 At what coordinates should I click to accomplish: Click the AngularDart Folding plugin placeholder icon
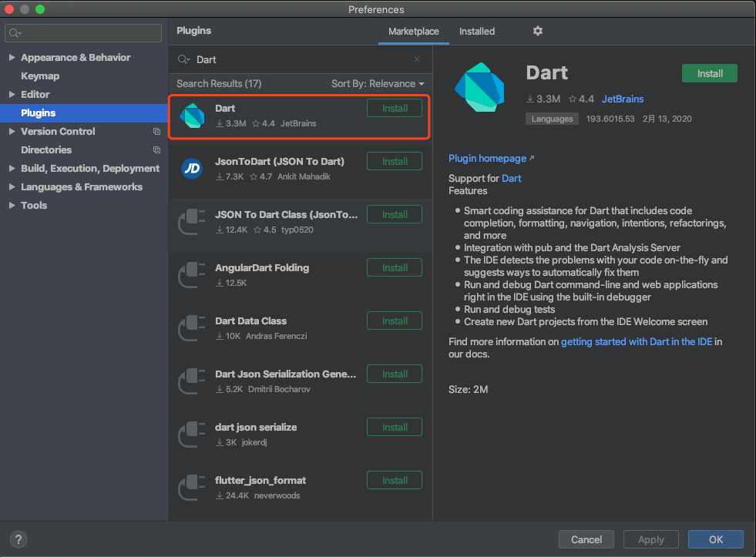point(192,274)
